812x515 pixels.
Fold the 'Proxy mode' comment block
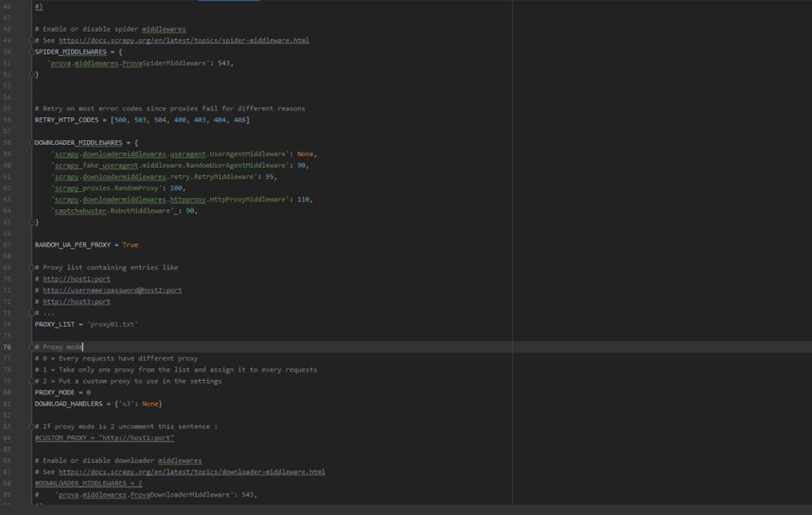(32, 347)
